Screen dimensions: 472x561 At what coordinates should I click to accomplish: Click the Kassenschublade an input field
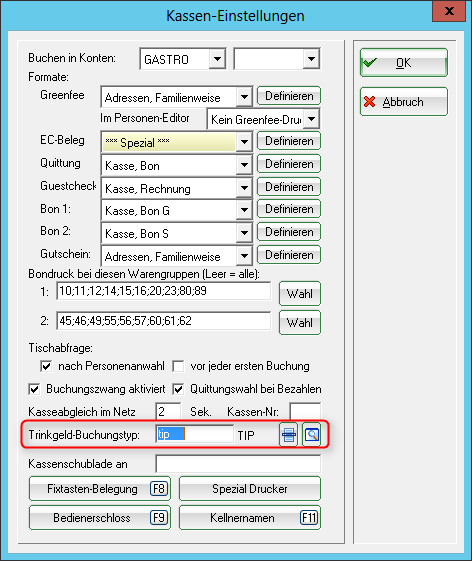[238, 464]
